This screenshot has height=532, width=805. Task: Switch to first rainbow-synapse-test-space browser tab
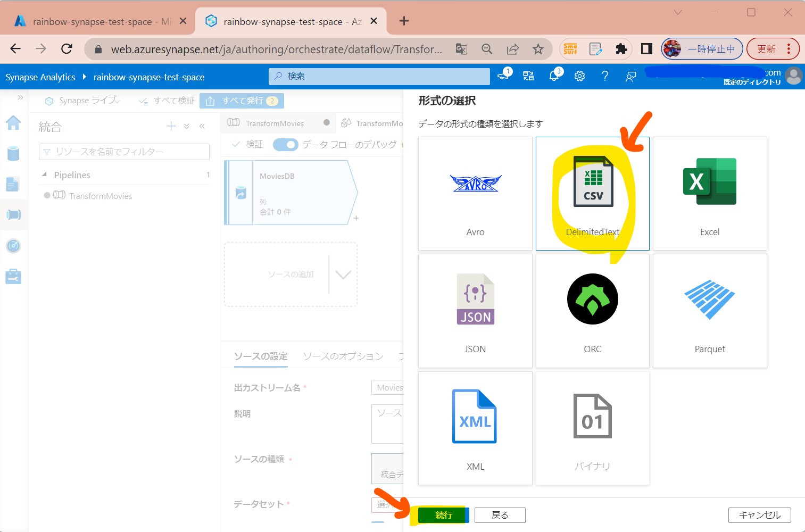[x=100, y=21]
